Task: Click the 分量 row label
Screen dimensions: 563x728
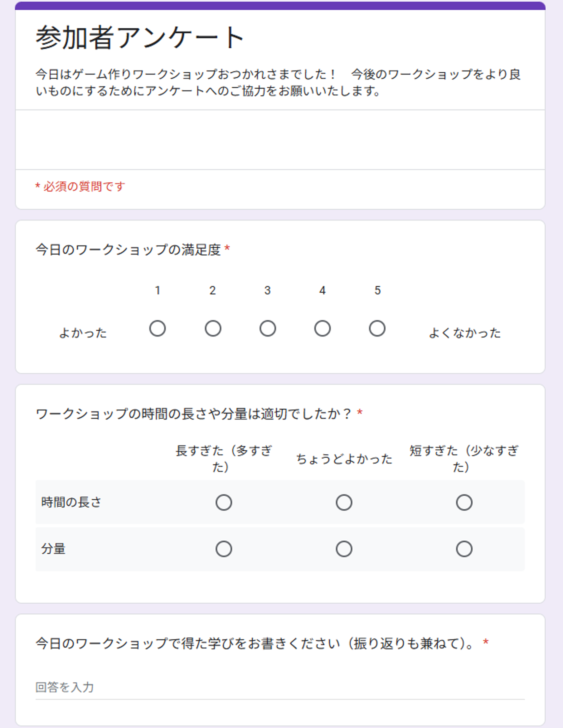Action: click(x=53, y=549)
